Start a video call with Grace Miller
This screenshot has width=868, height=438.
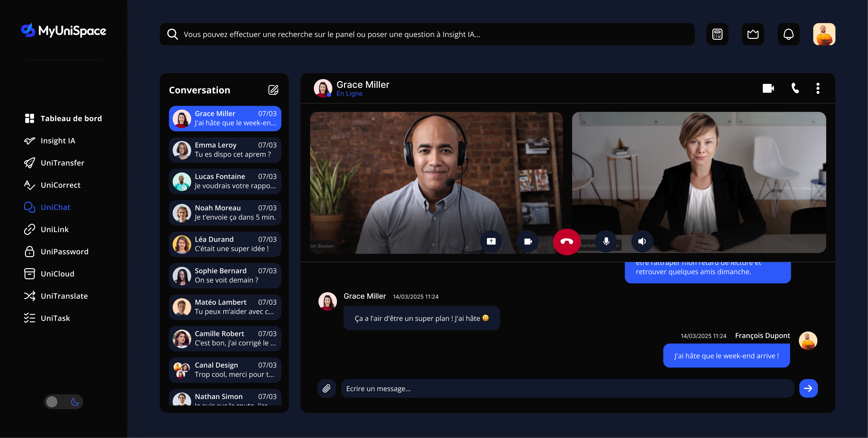(768, 88)
